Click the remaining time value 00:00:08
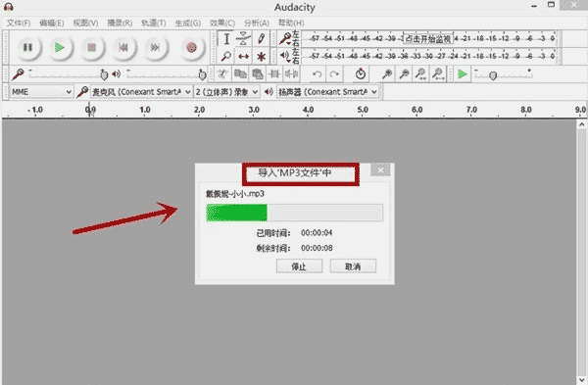This screenshot has width=588, height=385. [x=317, y=248]
